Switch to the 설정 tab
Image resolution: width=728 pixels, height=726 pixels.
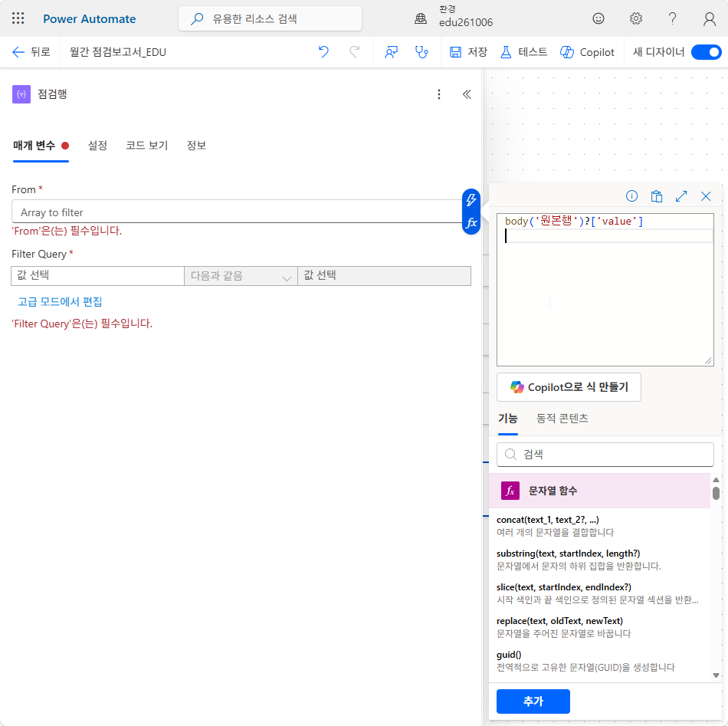click(97, 146)
